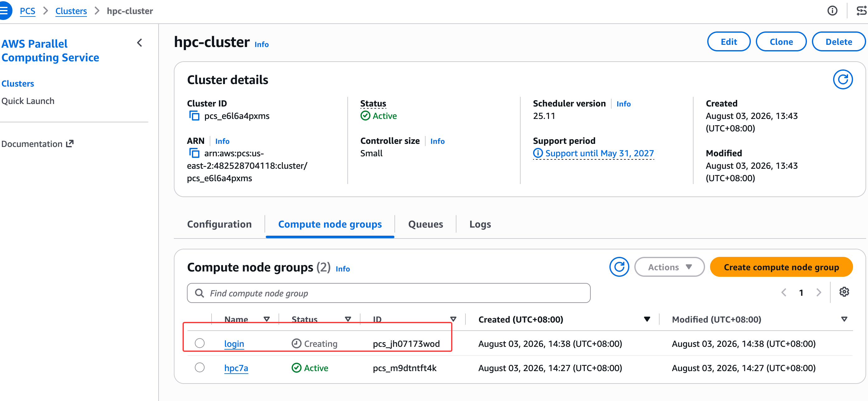Click page number 1 in pagination
Screen dimensions: 868x401
pyautogui.click(x=801, y=292)
